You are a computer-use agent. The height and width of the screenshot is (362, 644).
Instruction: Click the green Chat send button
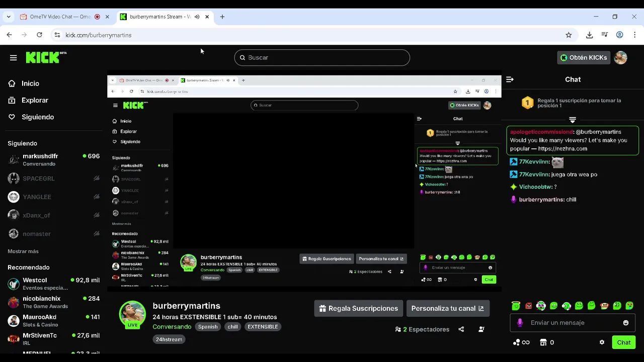(x=624, y=342)
